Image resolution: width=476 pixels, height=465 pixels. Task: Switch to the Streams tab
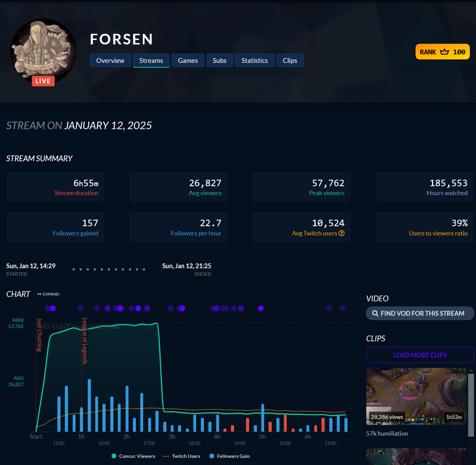tap(151, 60)
